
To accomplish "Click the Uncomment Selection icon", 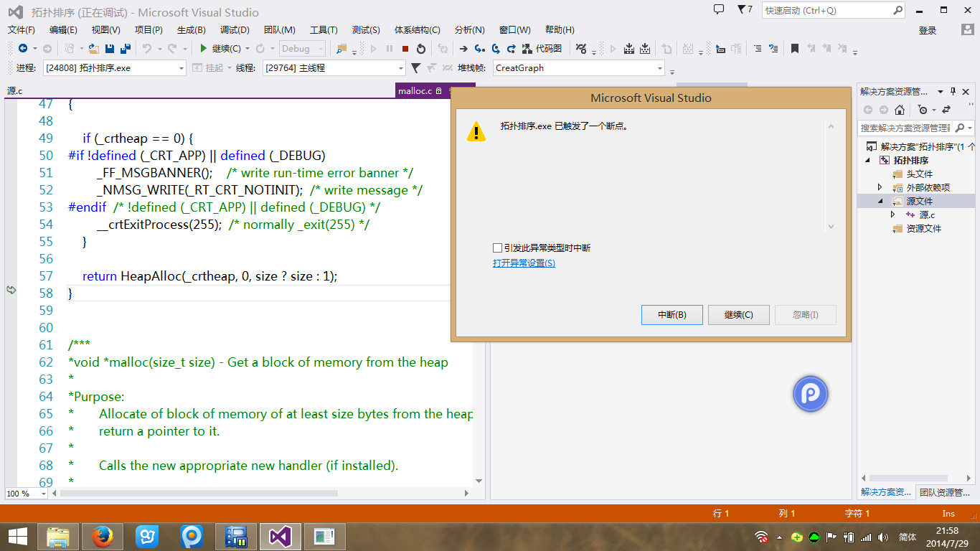I will tap(773, 49).
